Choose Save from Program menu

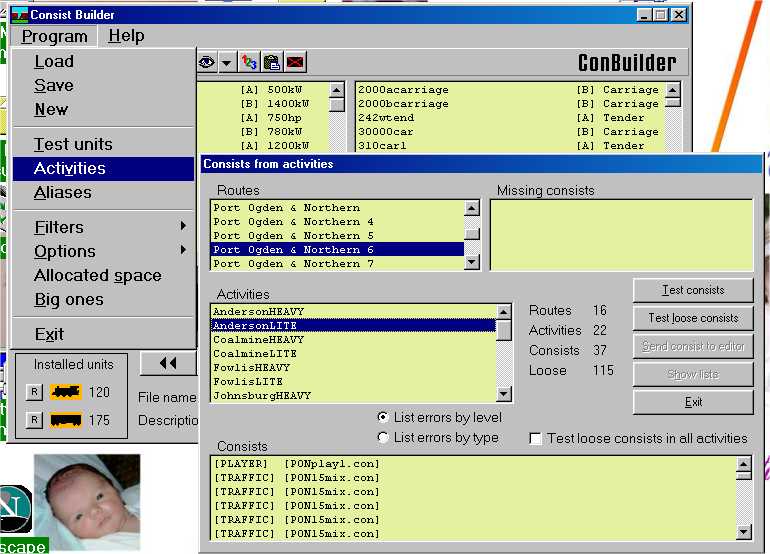(104, 85)
